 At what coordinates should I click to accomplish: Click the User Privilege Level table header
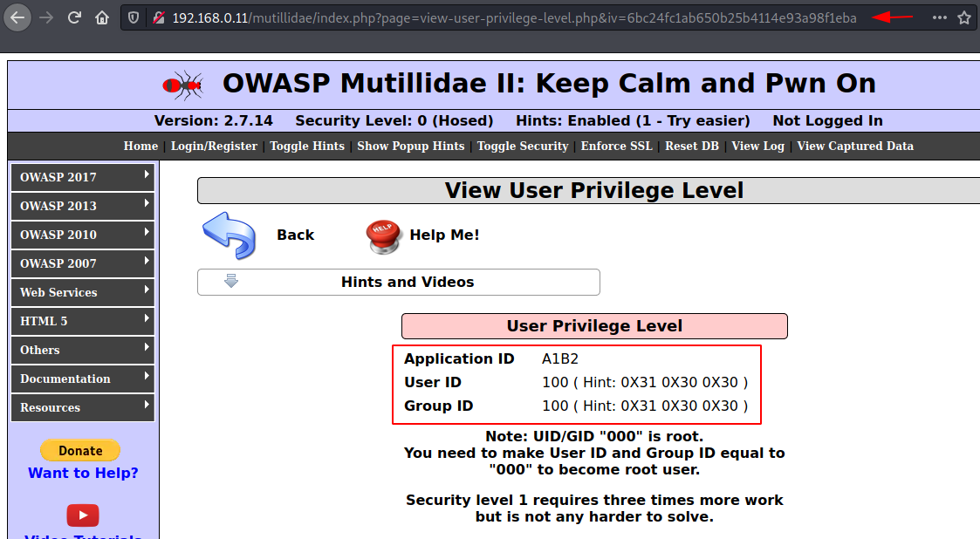point(594,326)
